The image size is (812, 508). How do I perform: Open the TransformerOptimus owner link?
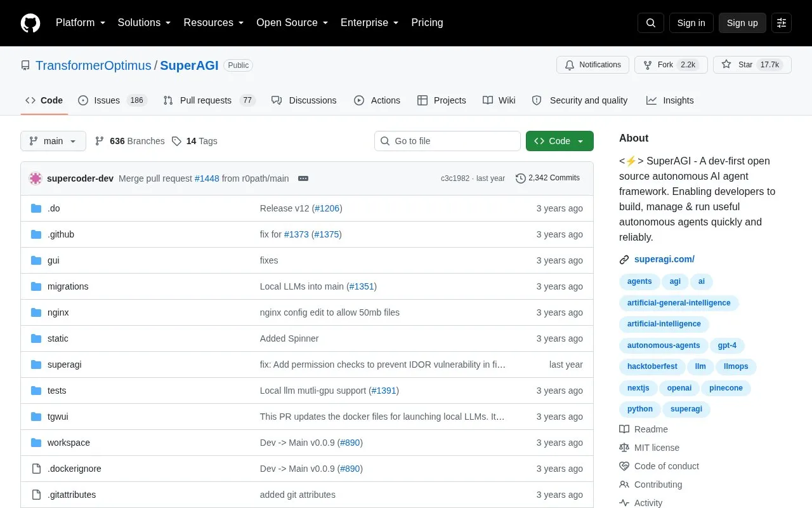93,65
